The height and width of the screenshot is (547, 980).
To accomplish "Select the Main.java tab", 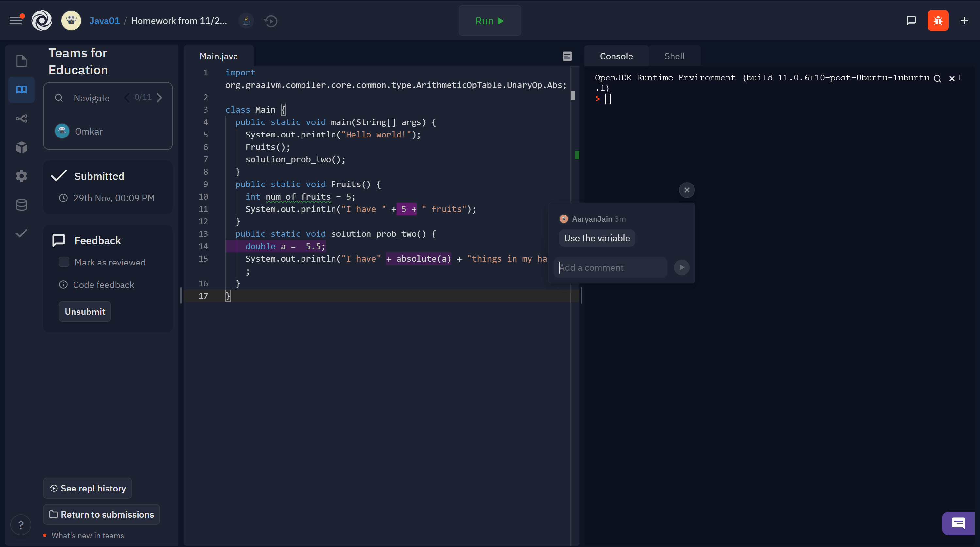I will (219, 56).
